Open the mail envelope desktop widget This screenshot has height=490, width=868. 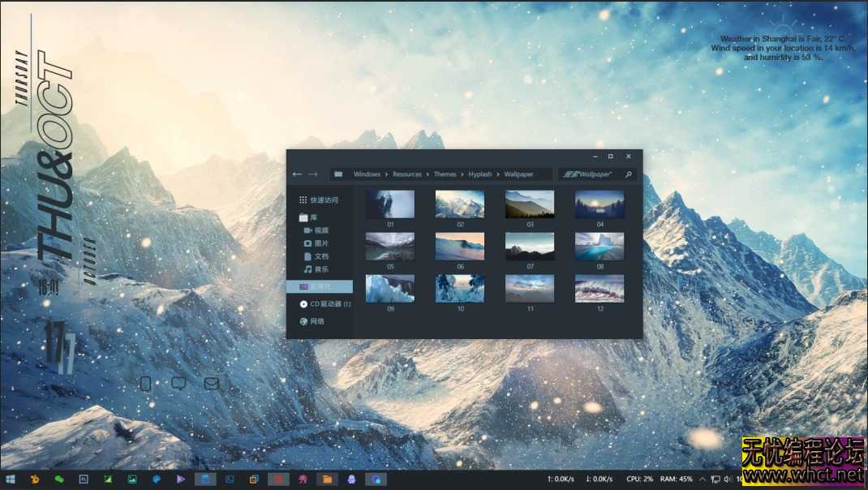click(212, 384)
